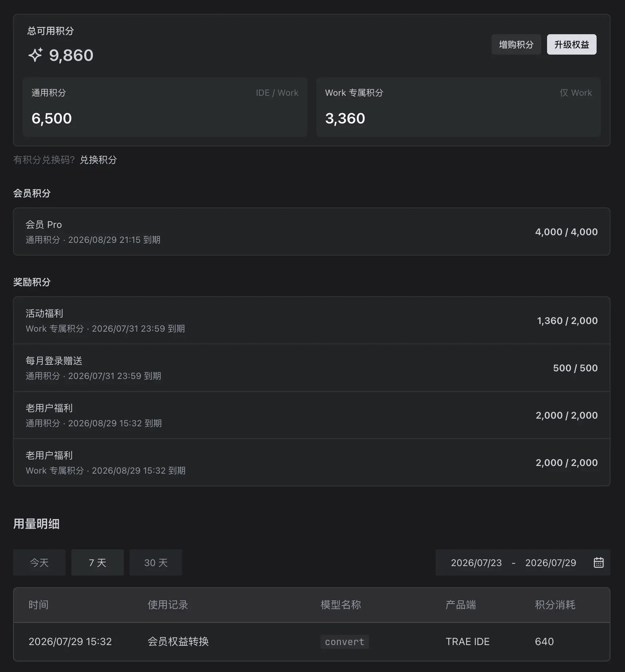Click the 会员积分 section heading

tap(32, 193)
